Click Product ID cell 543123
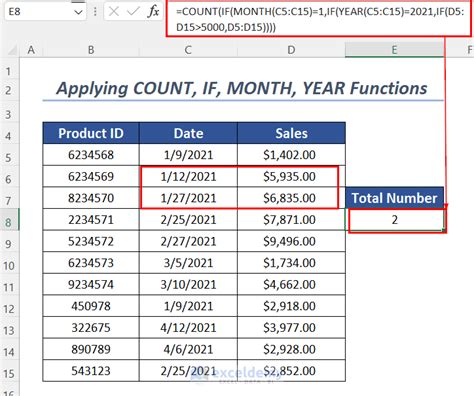 [x=91, y=371]
